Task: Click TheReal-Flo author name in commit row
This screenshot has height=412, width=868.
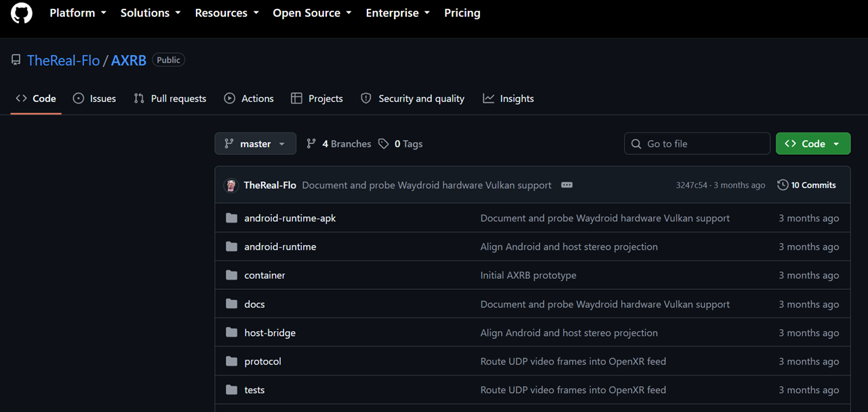Action: coord(270,185)
